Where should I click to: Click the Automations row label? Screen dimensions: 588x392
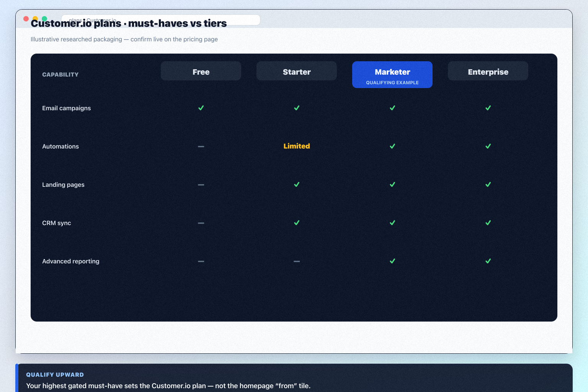(x=60, y=147)
